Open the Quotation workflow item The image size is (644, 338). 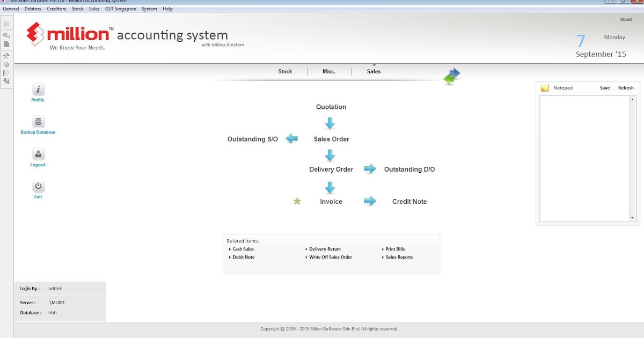click(x=331, y=107)
